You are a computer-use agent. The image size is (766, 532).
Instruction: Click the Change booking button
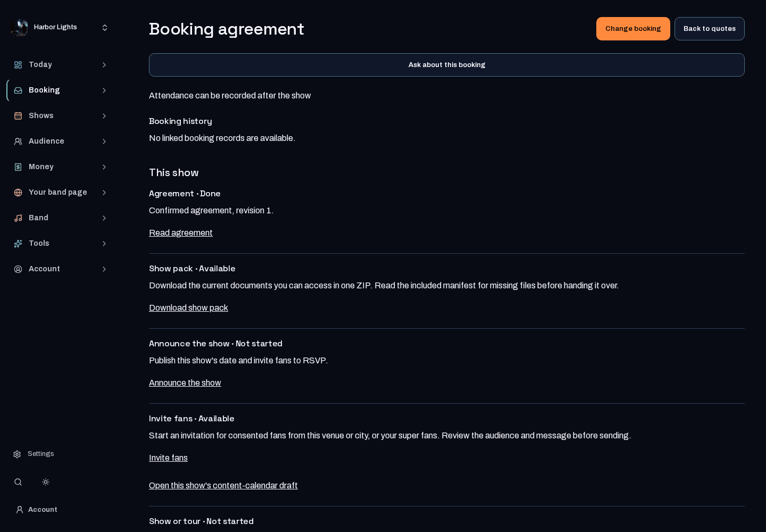click(633, 29)
